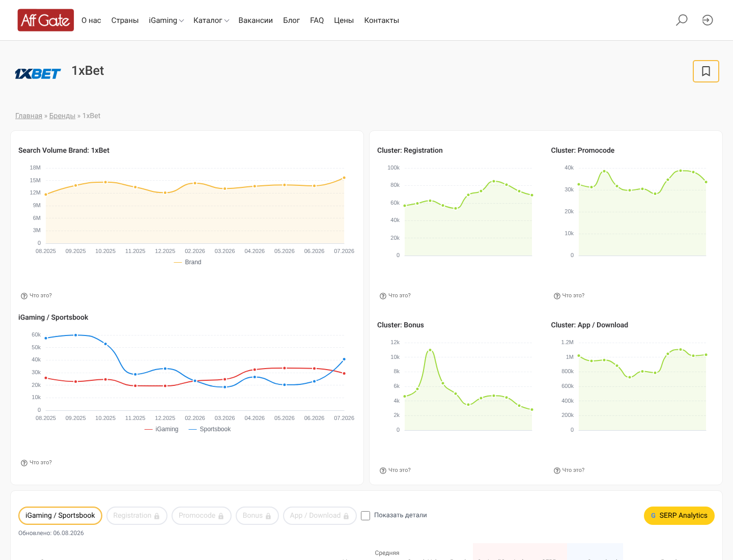Select the iGaming / Sportsbook tab
Screen dimensions: 733x560
[x=60, y=516]
